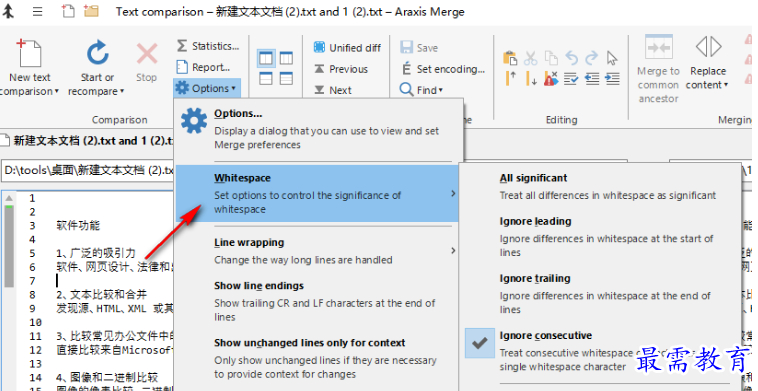The width and height of the screenshot is (758, 391).
Task: Select the three-way horizontal layout icon
Action: tap(286, 78)
